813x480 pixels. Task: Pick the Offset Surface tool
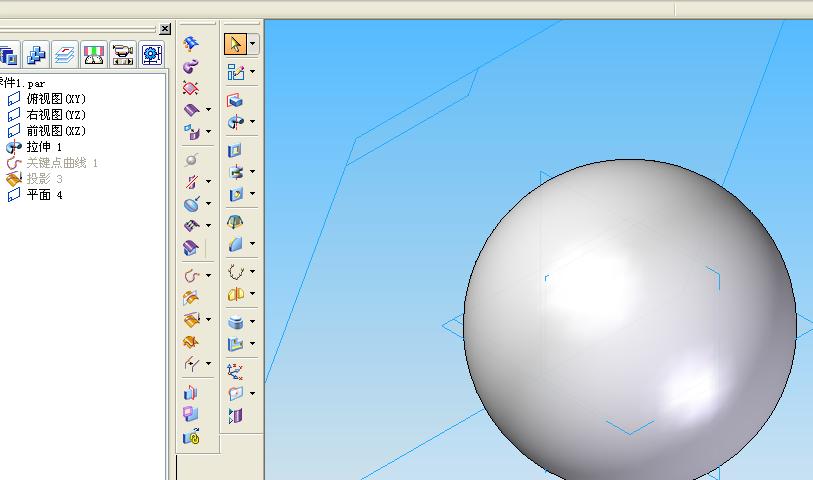(191, 132)
